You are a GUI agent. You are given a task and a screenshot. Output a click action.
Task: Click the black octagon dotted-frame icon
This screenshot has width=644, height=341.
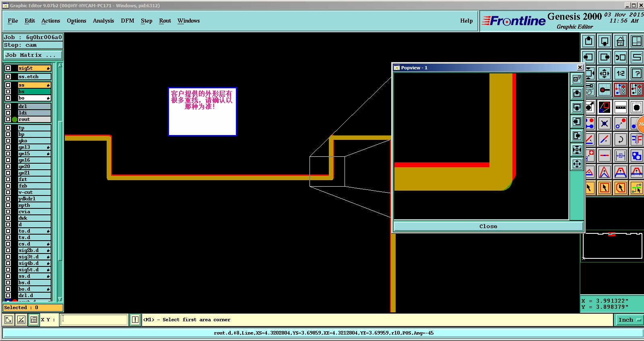[x=637, y=107]
